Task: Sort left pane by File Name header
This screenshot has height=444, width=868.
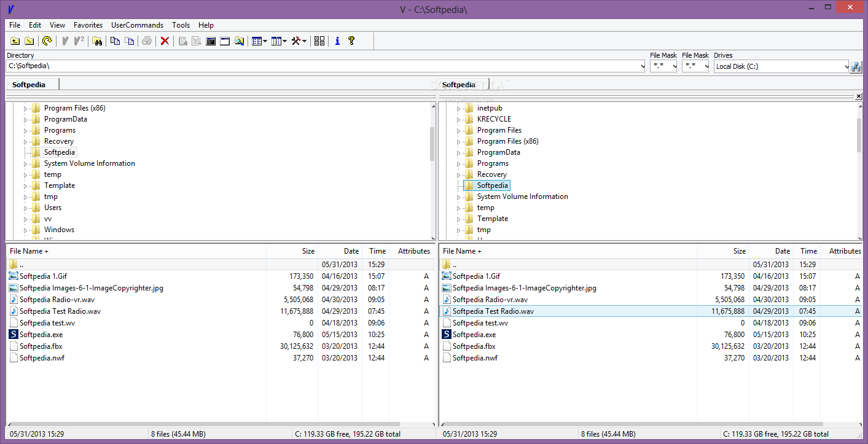Action: pos(136,251)
